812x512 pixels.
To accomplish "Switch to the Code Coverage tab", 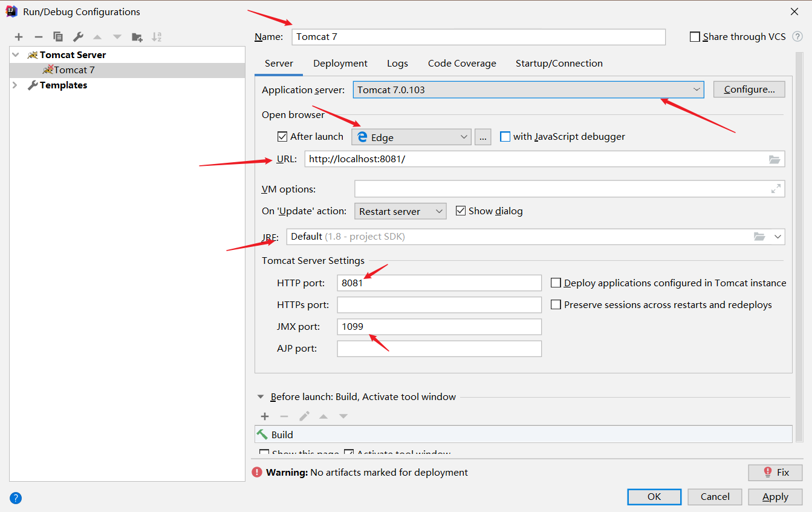I will [462, 64].
